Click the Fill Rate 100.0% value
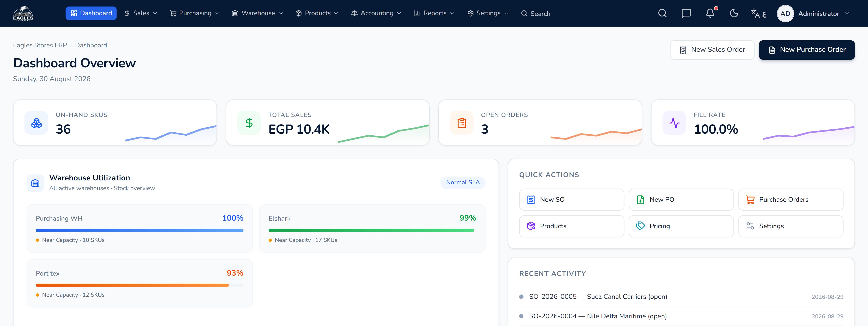Screen dimensions: 868x326 tap(716, 129)
